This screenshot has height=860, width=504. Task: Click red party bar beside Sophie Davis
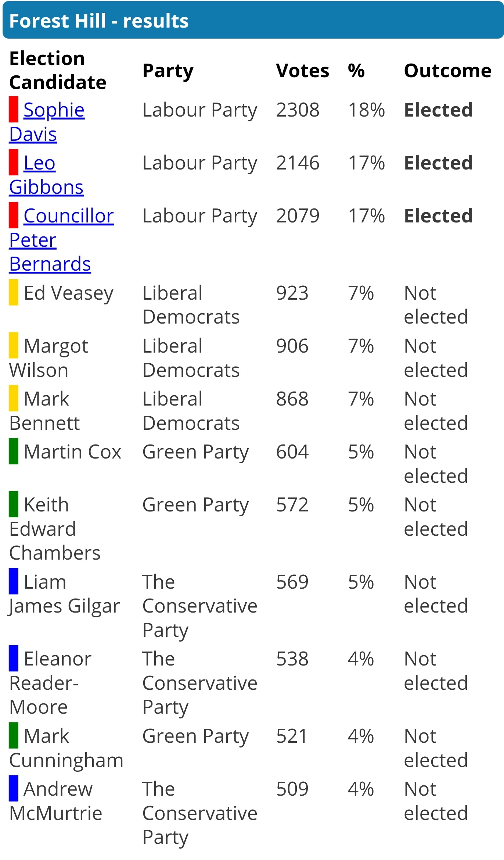click(x=14, y=109)
